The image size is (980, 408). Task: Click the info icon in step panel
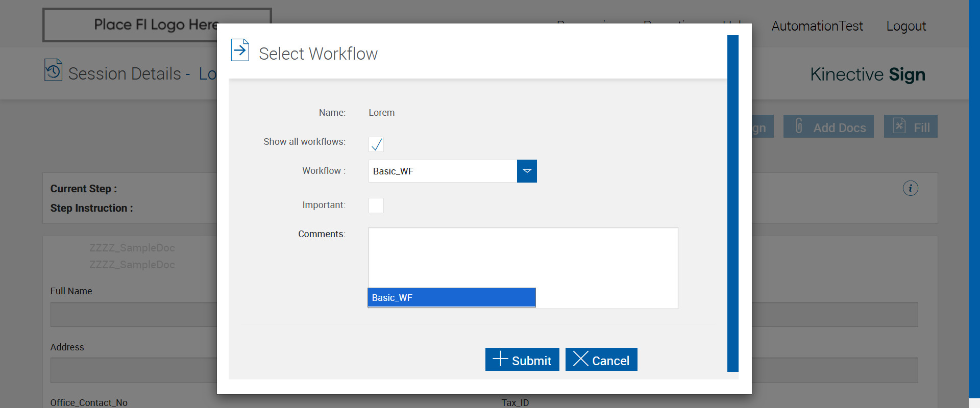point(910,188)
